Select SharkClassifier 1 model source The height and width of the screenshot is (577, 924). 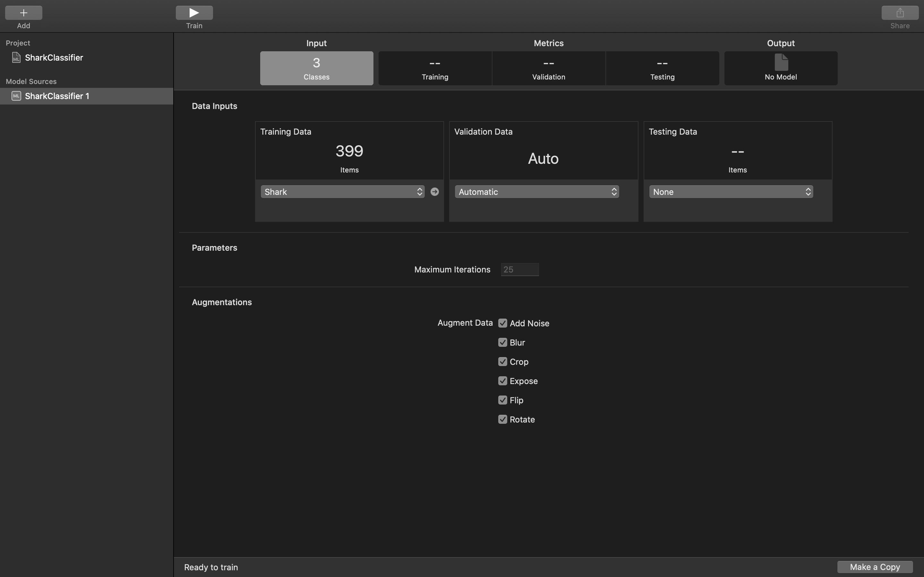(57, 96)
